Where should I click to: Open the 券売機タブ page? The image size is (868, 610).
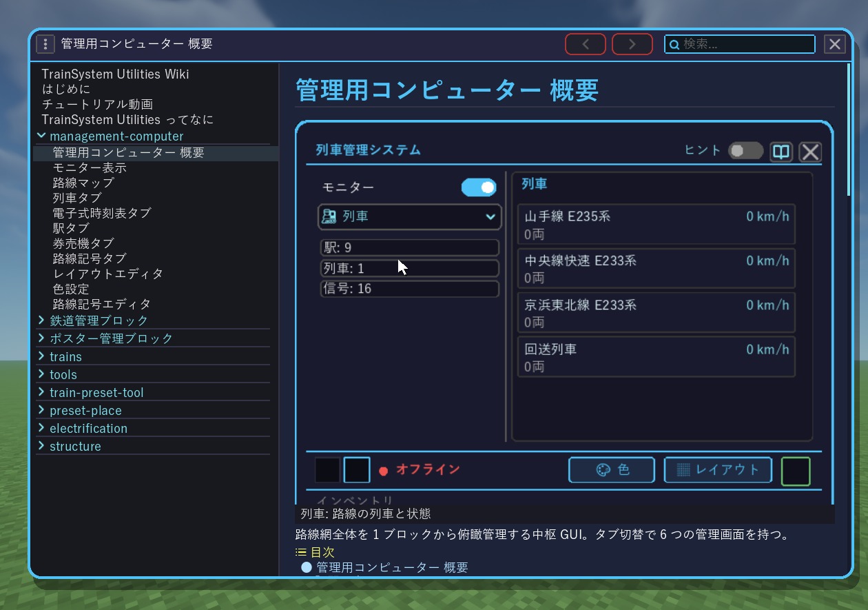pos(83,244)
